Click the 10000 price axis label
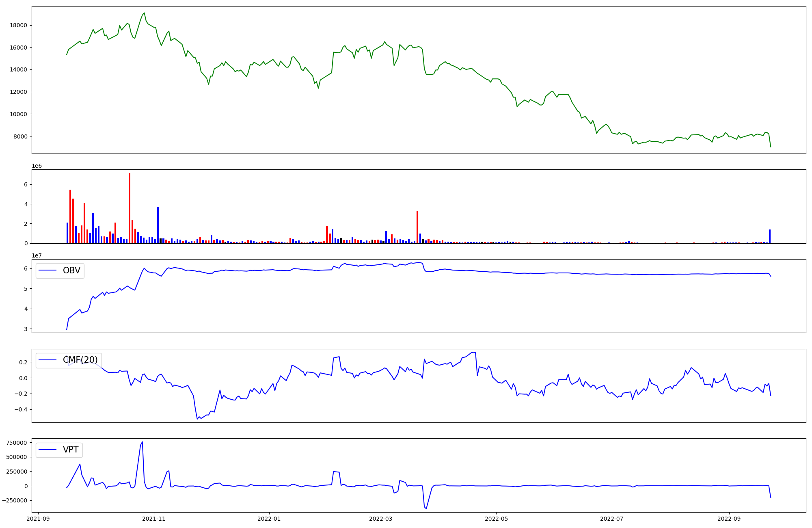The width and height of the screenshot is (812, 528). click(x=18, y=114)
